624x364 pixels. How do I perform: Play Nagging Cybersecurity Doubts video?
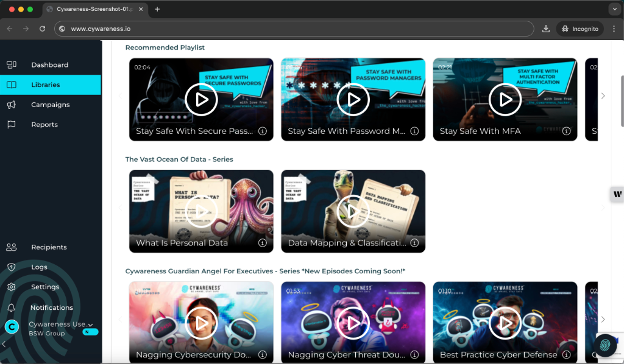201,323
